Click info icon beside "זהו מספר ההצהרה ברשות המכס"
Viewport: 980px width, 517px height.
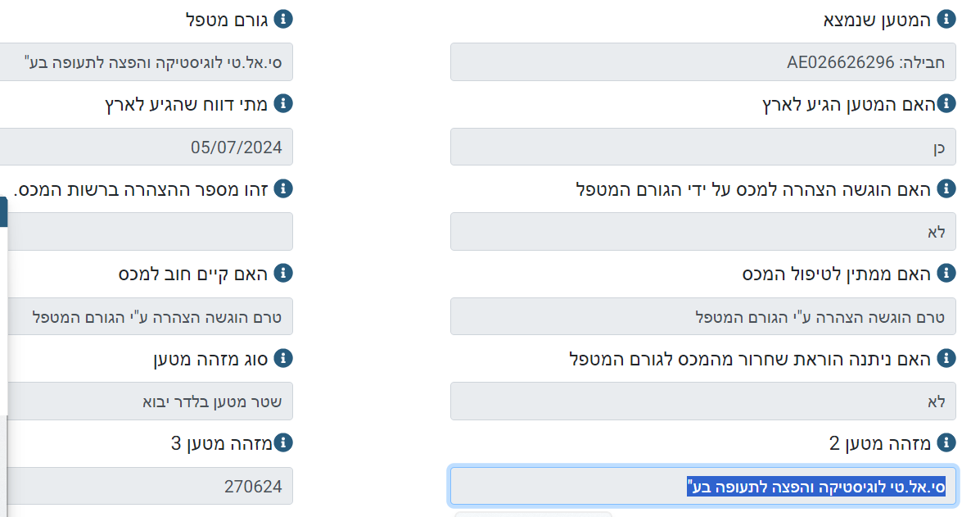tap(283, 189)
